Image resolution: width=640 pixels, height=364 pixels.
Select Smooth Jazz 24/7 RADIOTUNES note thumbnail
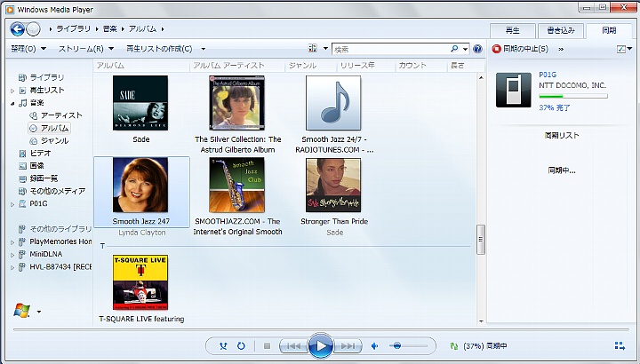click(333, 103)
